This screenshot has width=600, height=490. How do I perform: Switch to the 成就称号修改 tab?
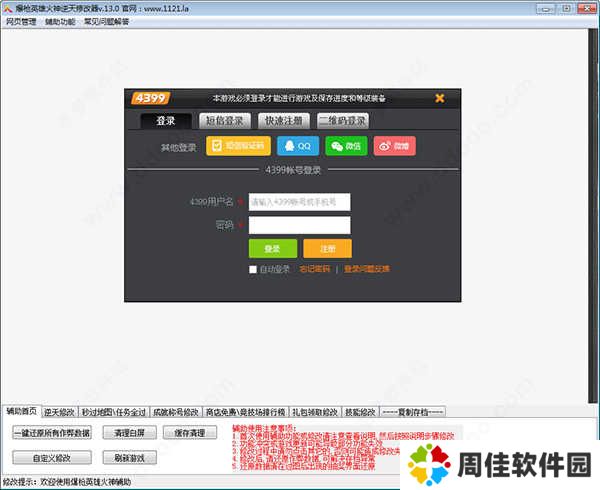point(176,412)
